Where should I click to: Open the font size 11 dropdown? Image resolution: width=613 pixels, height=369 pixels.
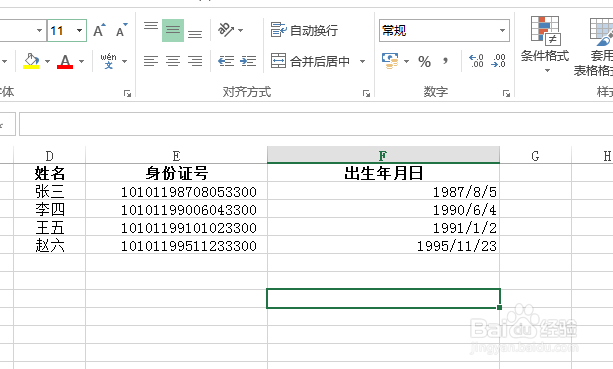tap(79, 30)
